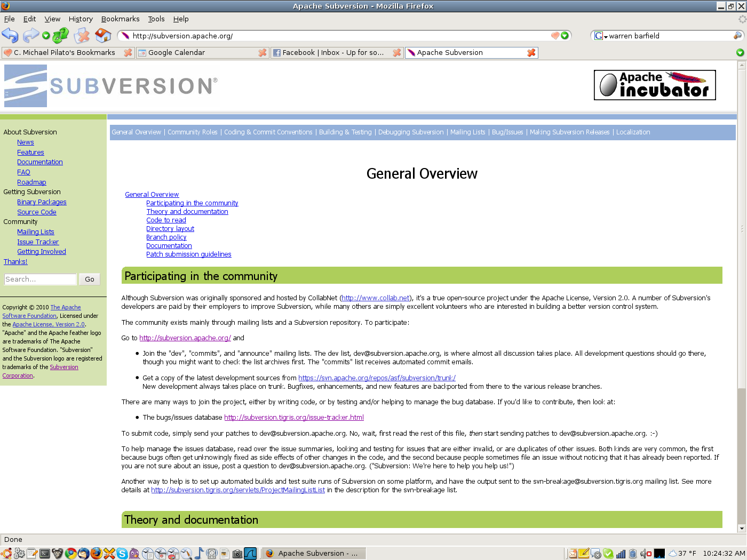The width and height of the screenshot is (747, 560).
Task: Open the music note launcher in panel
Action: (199, 554)
